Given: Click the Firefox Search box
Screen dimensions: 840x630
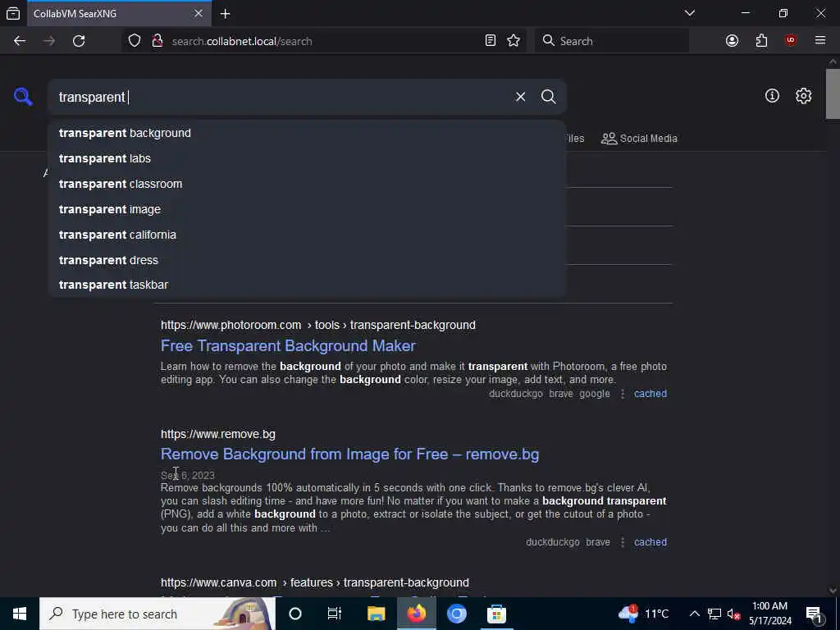Looking at the screenshot, I should [x=611, y=41].
